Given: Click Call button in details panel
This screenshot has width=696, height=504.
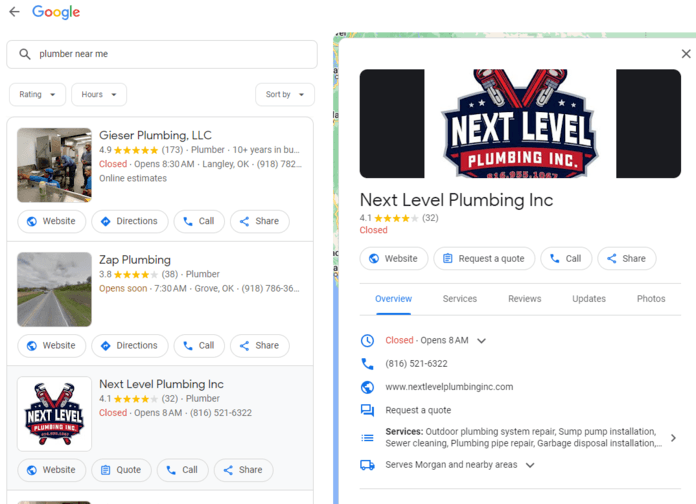Looking at the screenshot, I should point(566,258).
